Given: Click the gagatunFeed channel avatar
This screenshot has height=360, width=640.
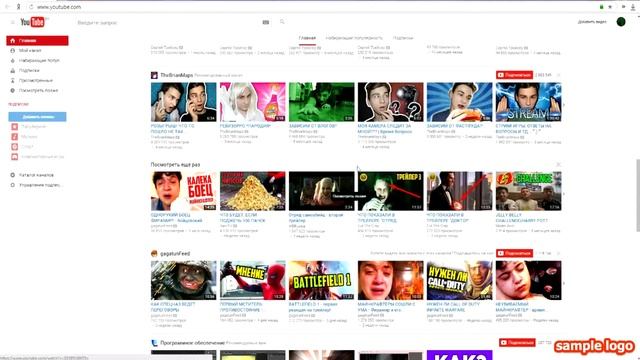Looking at the screenshot, I should pos(154,253).
